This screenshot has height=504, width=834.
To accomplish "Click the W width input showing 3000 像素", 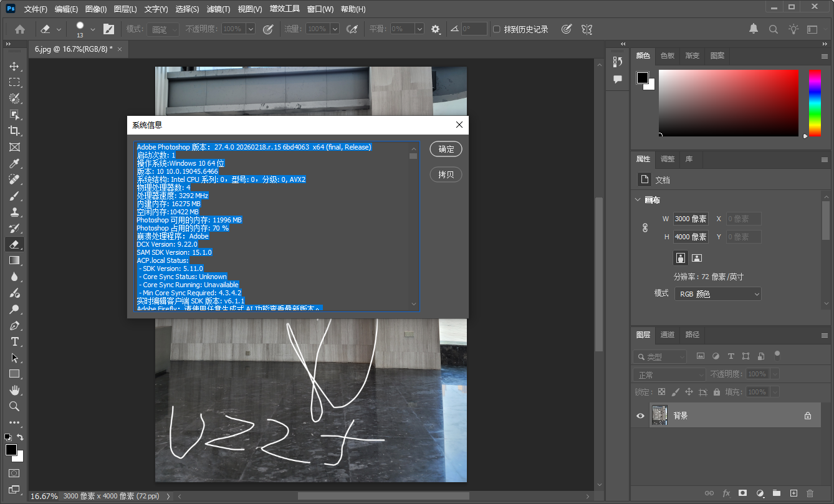I will 691,219.
